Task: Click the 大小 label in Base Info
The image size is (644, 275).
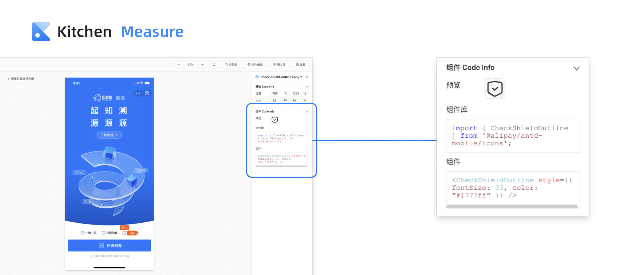Action: pyautogui.click(x=258, y=101)
